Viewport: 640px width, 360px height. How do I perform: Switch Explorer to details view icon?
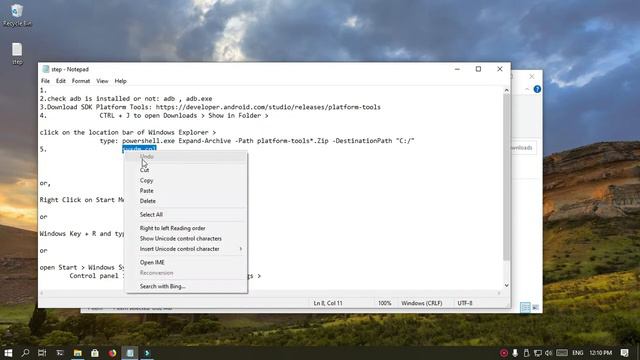pos(525,307)
